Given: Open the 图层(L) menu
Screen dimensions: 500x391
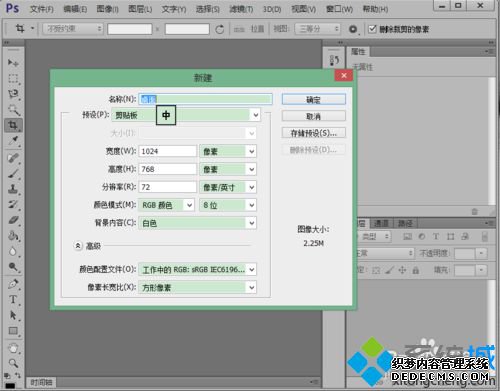Looking at the screenshot, I should click(x=140, y=9).
